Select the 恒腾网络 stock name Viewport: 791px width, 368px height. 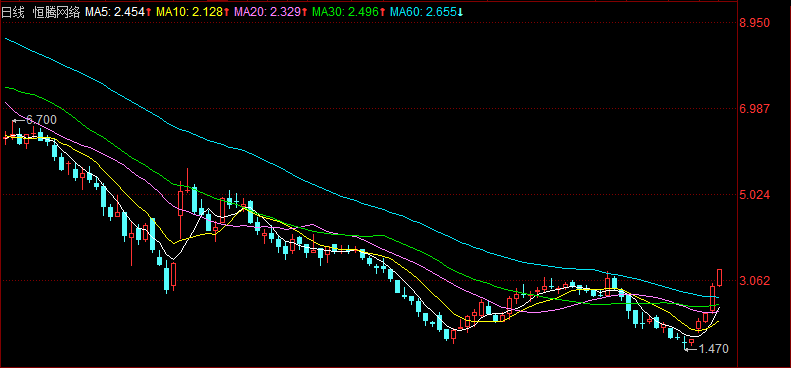(x=56, y=12)
